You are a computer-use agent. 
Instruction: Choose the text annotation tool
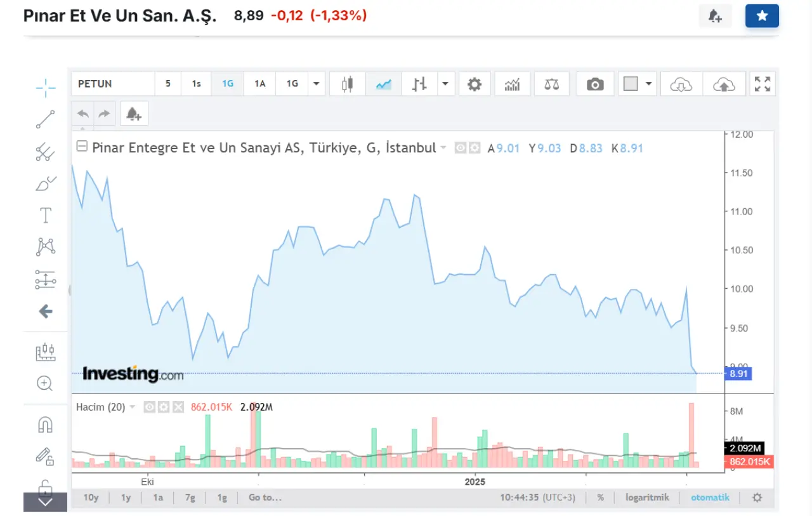point(45,215)
